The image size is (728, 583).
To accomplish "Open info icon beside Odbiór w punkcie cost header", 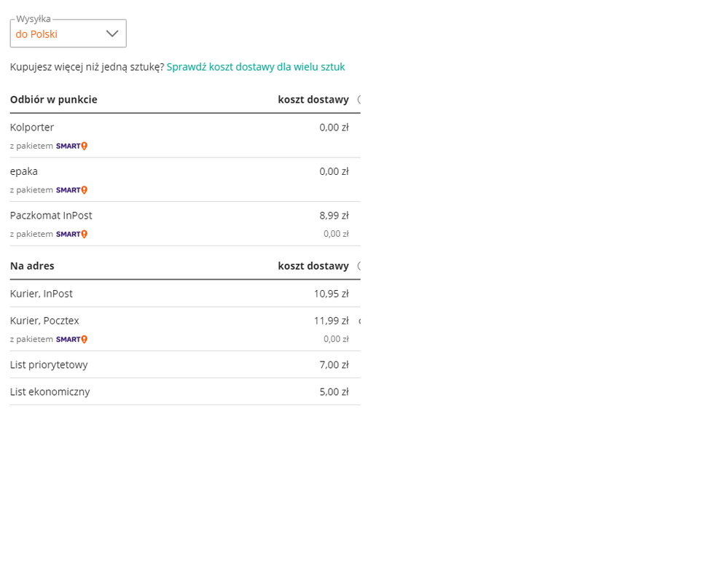I will (x=359, y=100).
